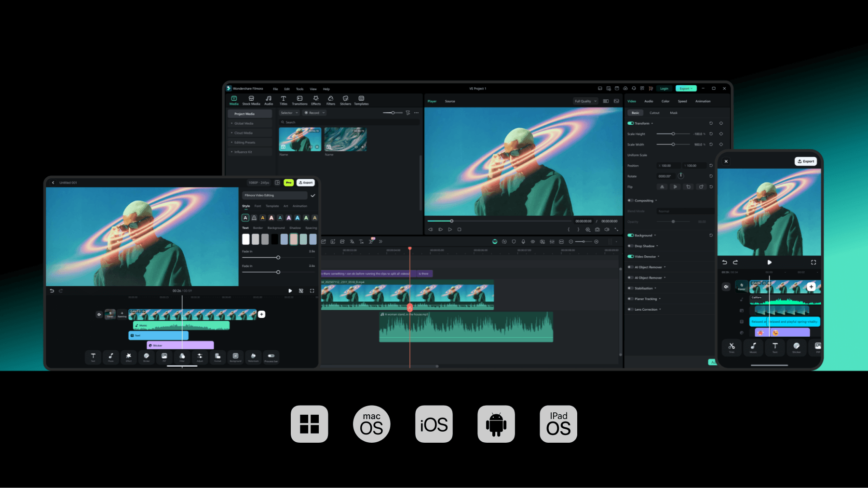Image resolution: width=868 pixels, height=488 pixels.
Task: Enable the Planar Tracking switch
Action: tap(630, 299)
